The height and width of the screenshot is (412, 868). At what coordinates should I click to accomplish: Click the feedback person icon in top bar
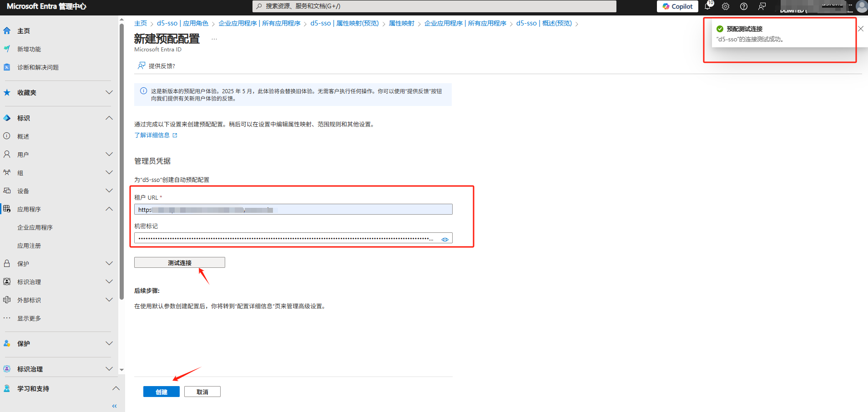click(762, 6)
